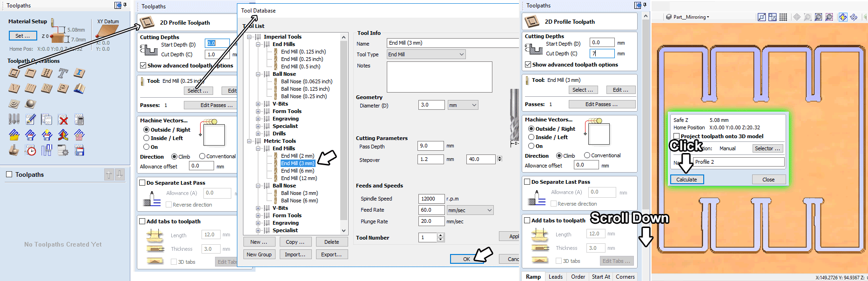The height and width of the screenshot is (281, 868).
Task: Click the highlighted toggle 2D toolpath drawing icon
Action: coord(843,17)
